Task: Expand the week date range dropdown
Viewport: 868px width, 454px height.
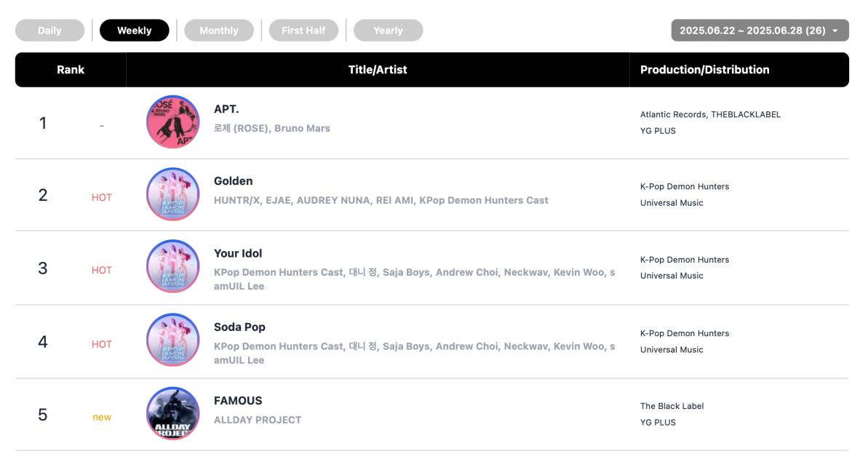Action: point(760,31)
